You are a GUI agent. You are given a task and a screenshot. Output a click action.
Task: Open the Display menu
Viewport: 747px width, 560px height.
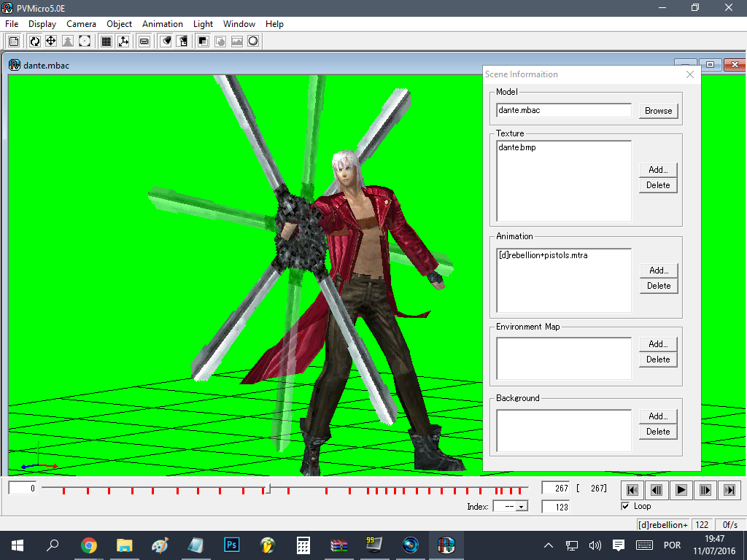tap(42, 24)
